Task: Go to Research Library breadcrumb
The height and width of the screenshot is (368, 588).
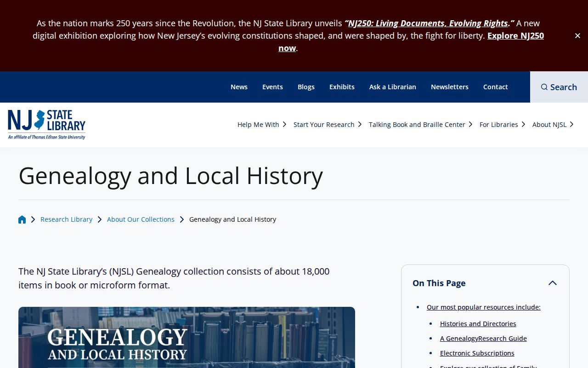Action: point(66,219)
